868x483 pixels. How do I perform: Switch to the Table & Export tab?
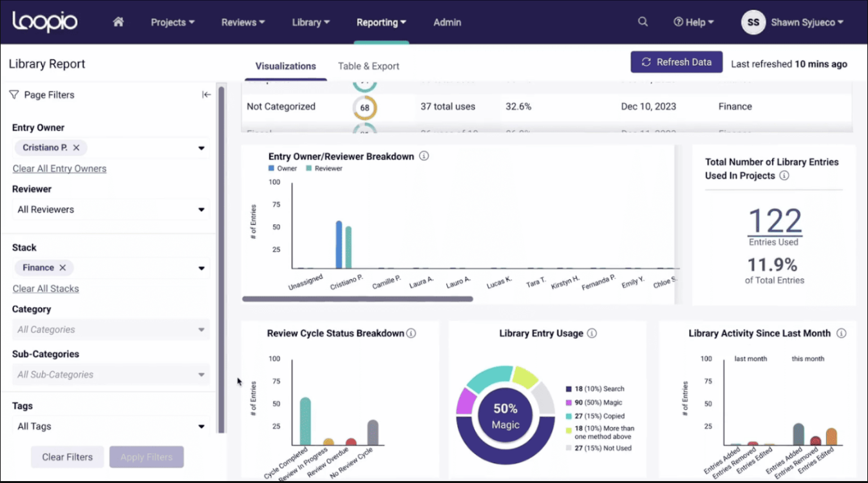coord(368,66)
